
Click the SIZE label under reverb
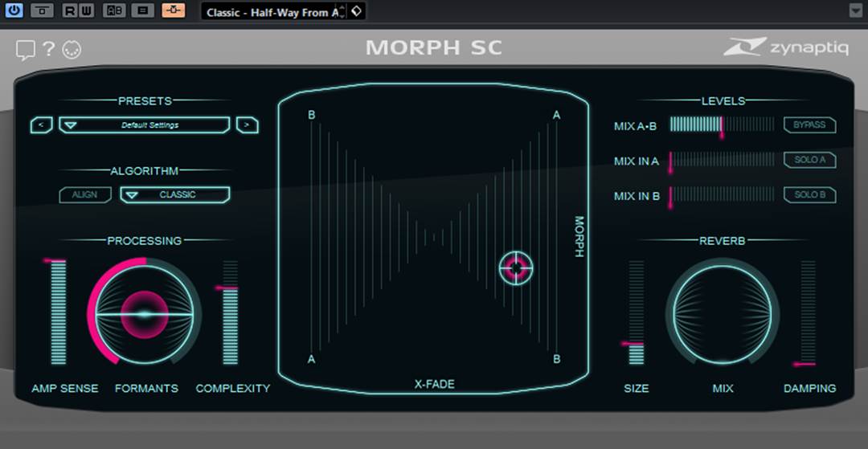(x=637, y=388)
